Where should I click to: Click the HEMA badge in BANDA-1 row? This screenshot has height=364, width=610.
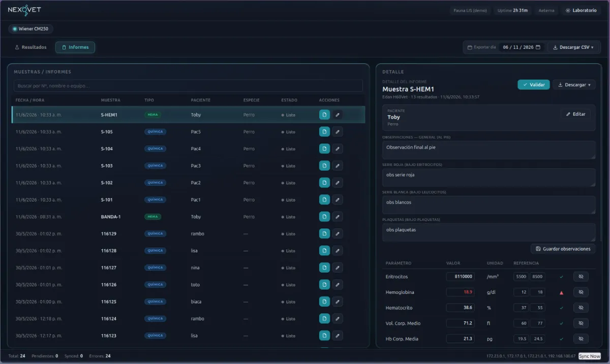point(152,217)
